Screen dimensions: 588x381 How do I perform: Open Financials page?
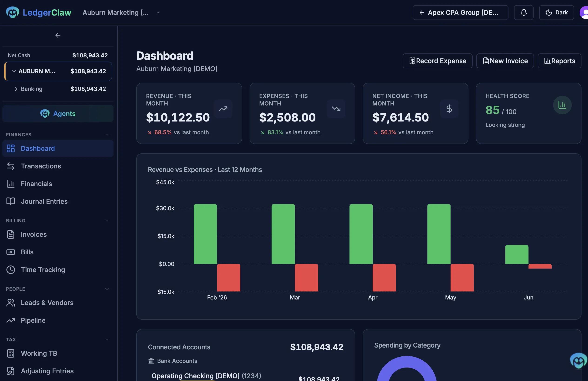pyautogui.click(x=58, y=184)
